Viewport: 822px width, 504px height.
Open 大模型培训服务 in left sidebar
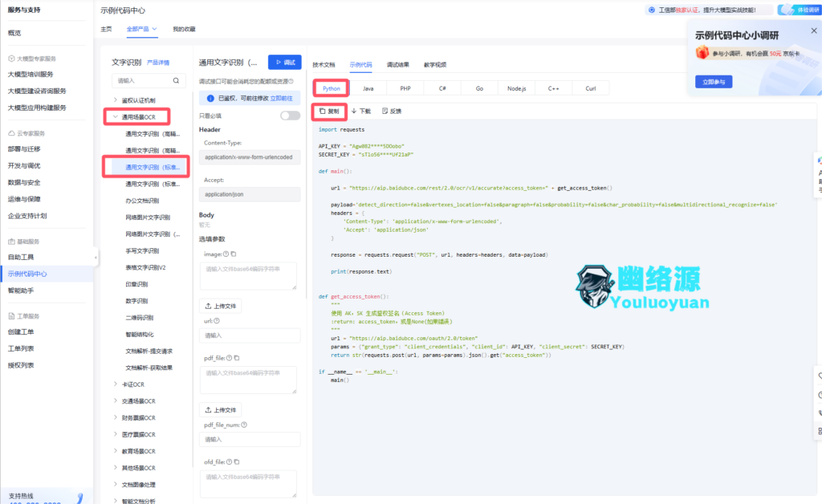click(x=31, y=75)
